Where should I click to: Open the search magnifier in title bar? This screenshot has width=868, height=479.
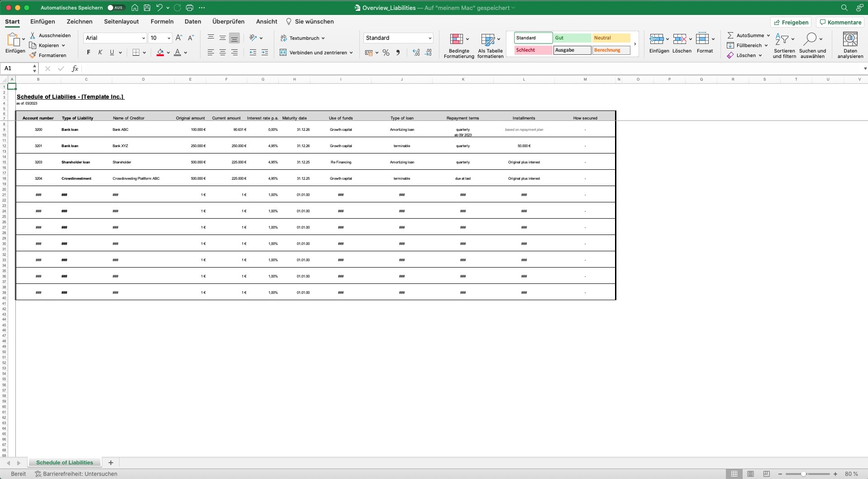point(844,8)
